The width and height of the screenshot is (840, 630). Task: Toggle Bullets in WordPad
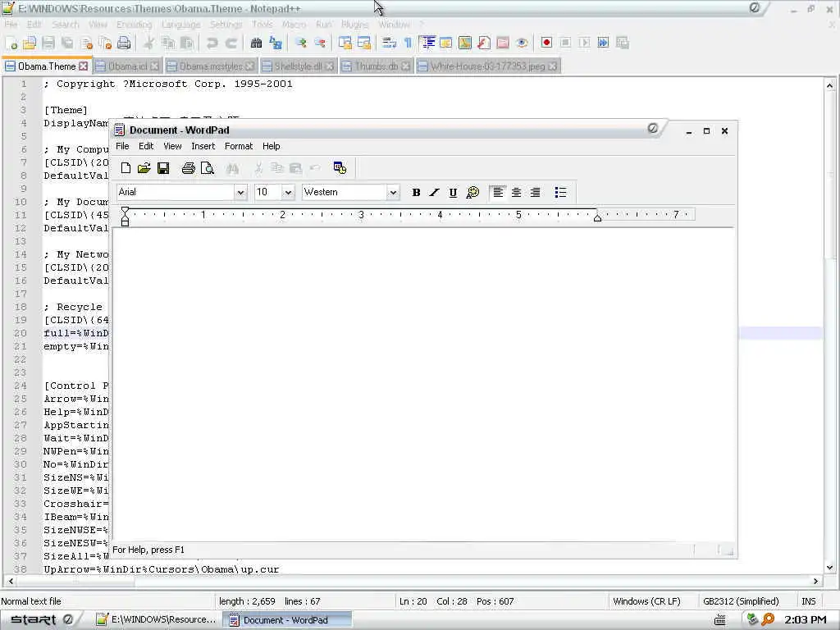(x=560, y=192)
